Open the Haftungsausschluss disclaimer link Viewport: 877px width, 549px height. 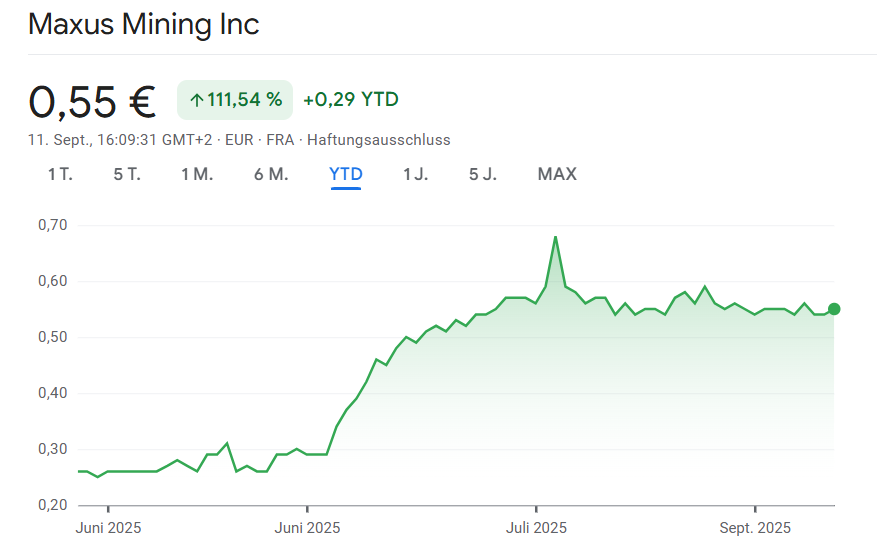click(x=379, y=140)
